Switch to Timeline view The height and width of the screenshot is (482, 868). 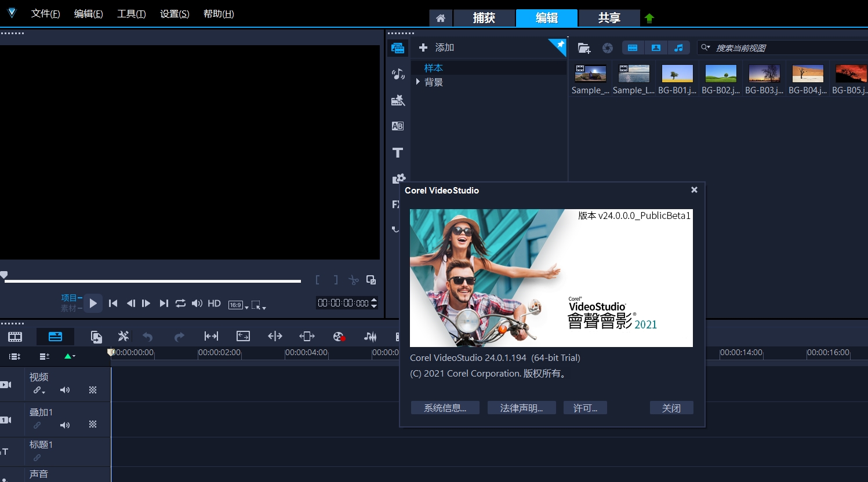55,337
